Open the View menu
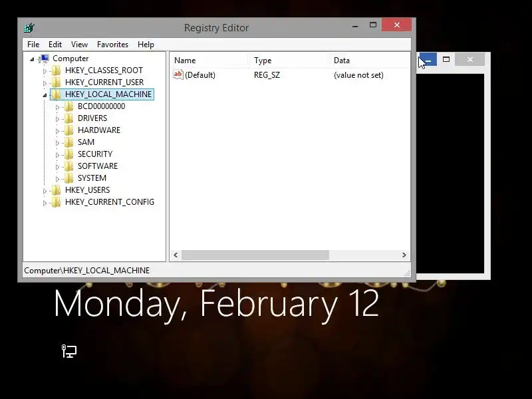This screenshot has width=532, height=399. point(79,45)
